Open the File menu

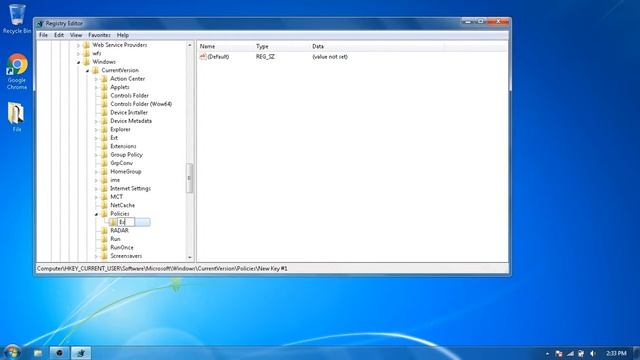pyautogui.click(x=43, y=35)
